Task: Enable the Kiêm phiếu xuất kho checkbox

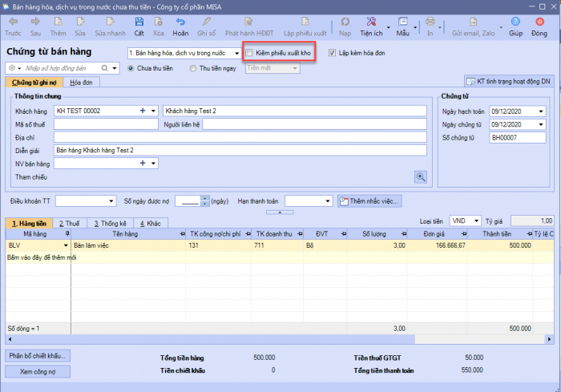Action: click(x=250, y=53)
